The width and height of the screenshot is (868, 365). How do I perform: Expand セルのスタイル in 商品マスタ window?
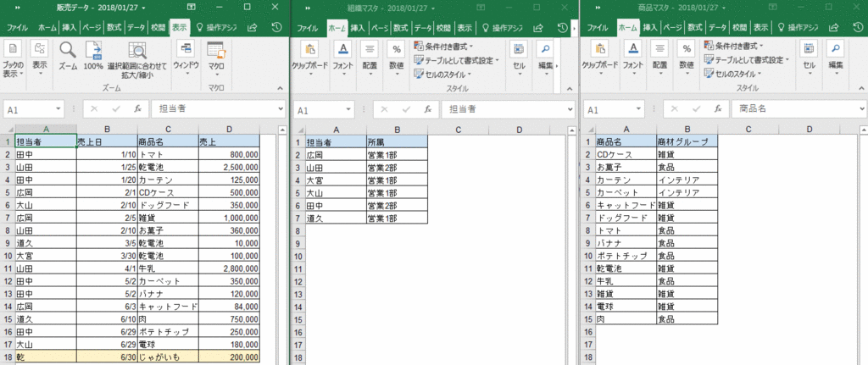point(732,74)
